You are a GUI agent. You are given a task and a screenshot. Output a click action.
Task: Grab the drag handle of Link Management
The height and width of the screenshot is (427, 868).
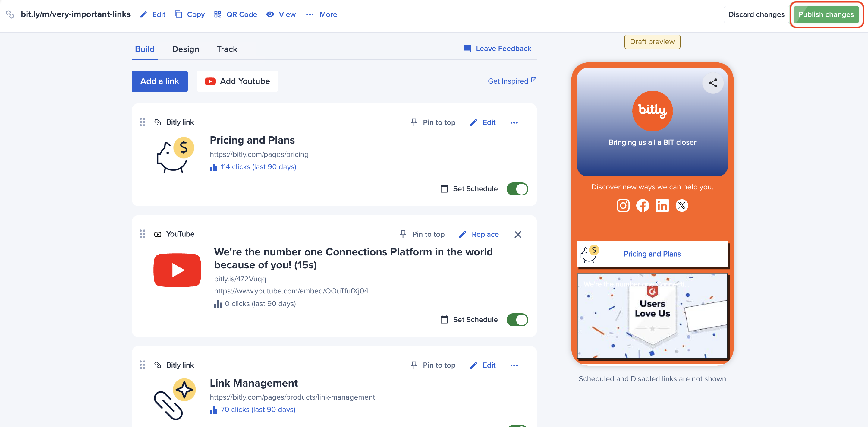[142, 365]
